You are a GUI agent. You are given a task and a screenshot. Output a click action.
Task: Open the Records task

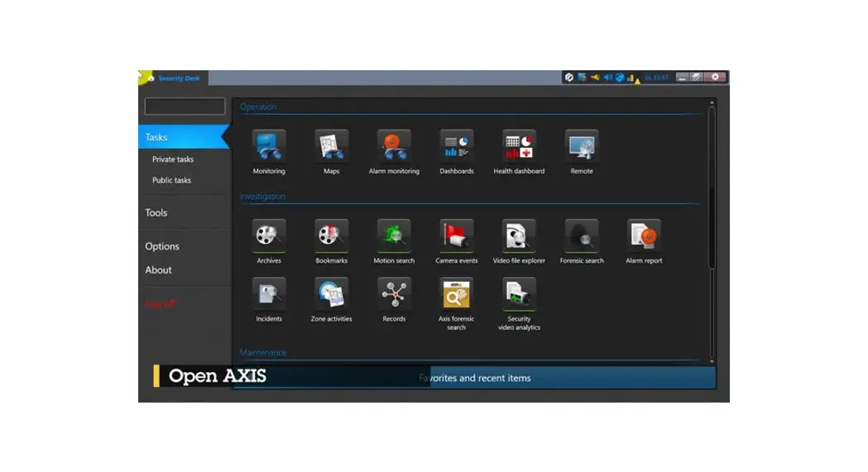[394, 299]
